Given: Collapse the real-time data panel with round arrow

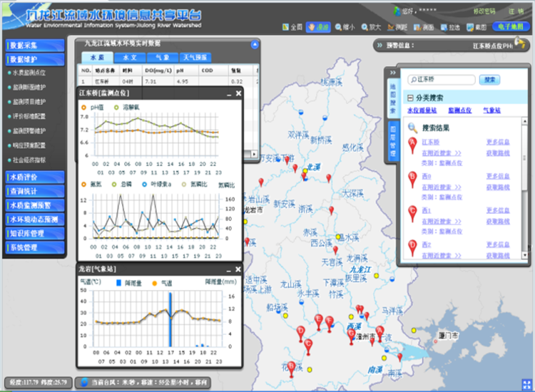Looking at the screenshot, I should [x=255, y=44].
